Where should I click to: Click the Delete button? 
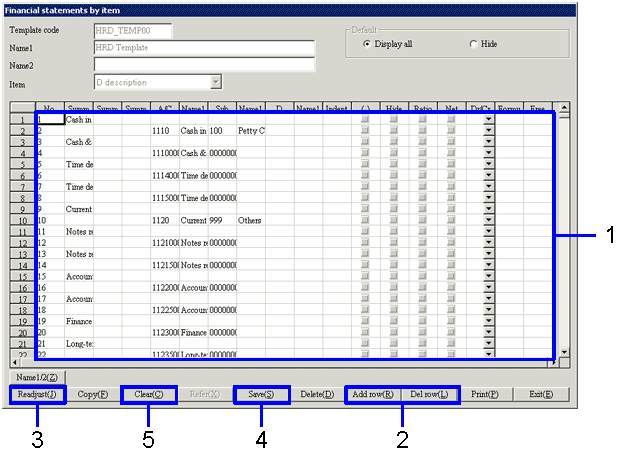coord(316,394)
